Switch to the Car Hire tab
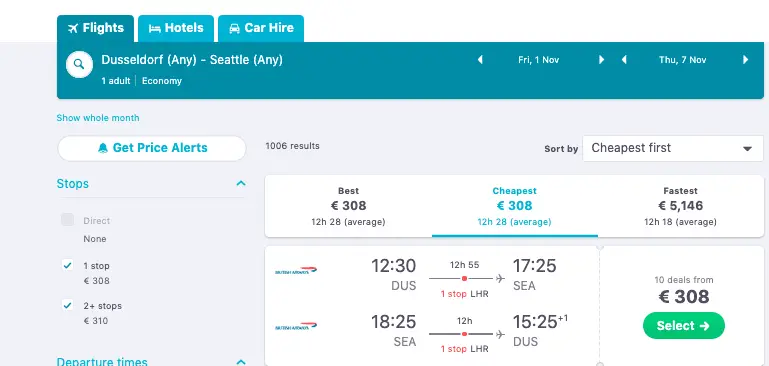The height and width of the screenshot is (366, 769). 261,28
